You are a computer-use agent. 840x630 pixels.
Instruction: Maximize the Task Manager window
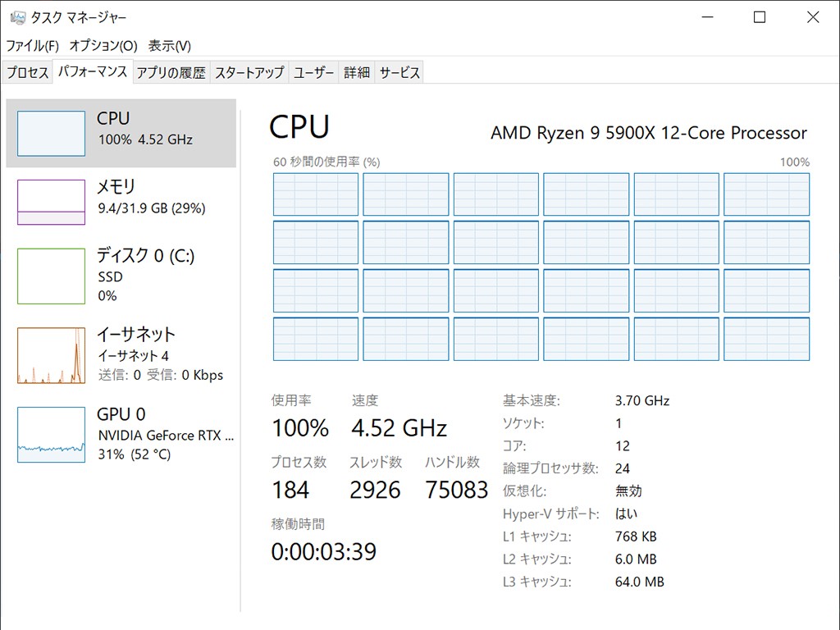coord(760,17)
